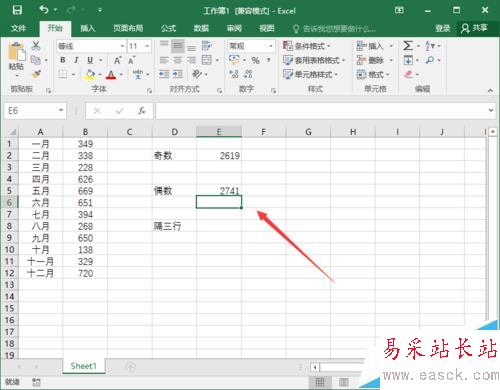The width and height of the screenshot is (500, 390).
Task: Click the Name Box showing E6
Action: (x=31, y=110)
